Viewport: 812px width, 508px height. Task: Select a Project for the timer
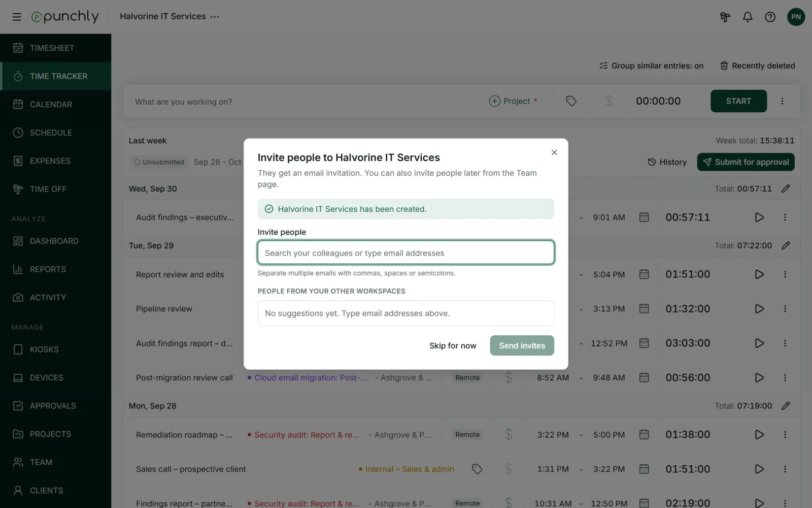tap(513, 101)
